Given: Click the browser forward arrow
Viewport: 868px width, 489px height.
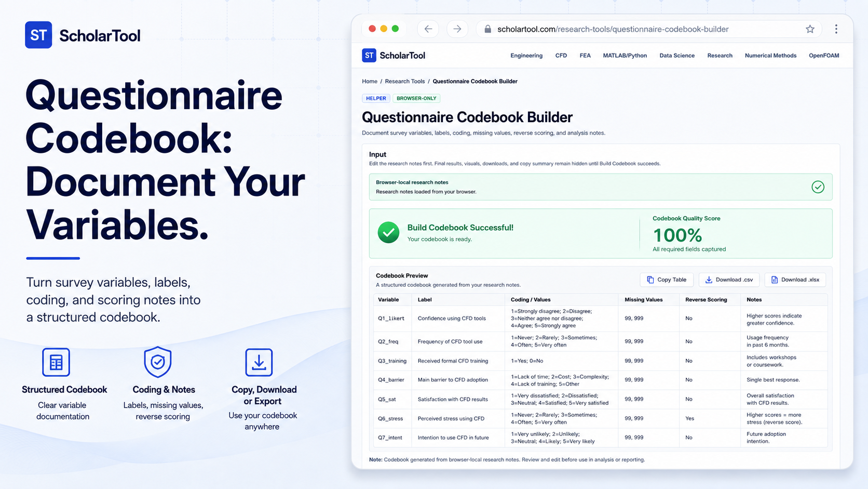Looking at the screenshot, I should click(x=457, y=29).
